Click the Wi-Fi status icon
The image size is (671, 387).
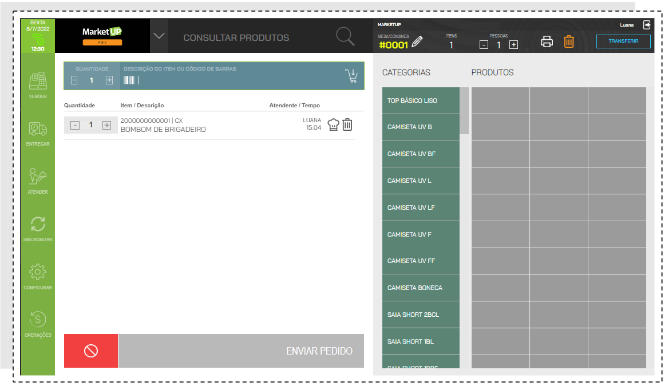(x=38, y=41)
